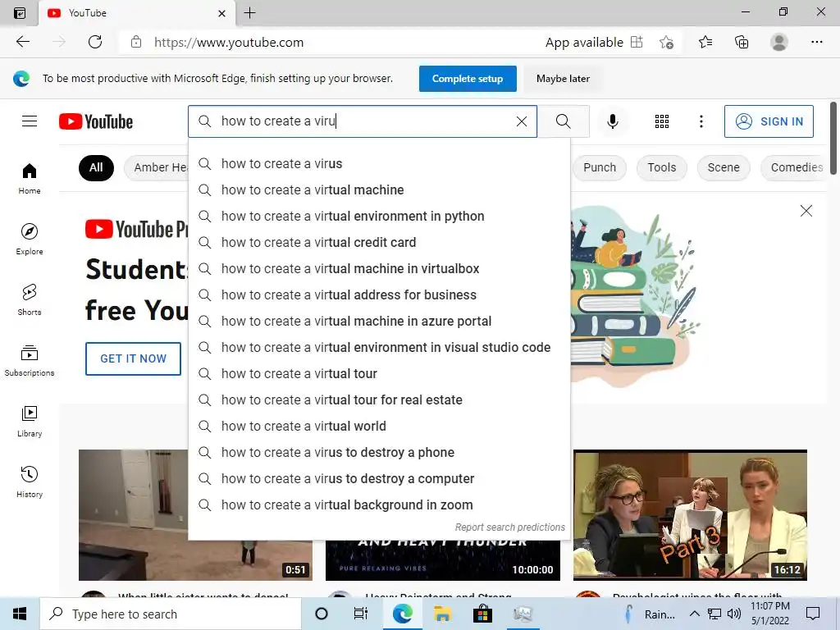Add this page to favorites

point(666,42)
